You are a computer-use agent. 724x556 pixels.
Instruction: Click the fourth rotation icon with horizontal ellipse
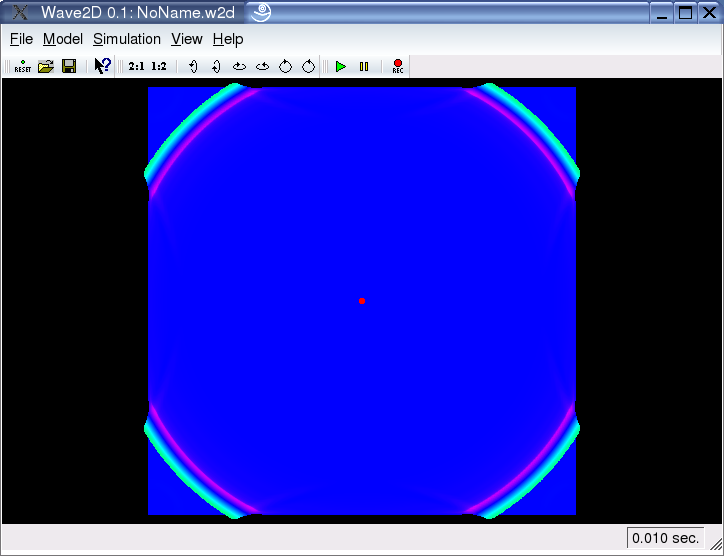point(262,66)
